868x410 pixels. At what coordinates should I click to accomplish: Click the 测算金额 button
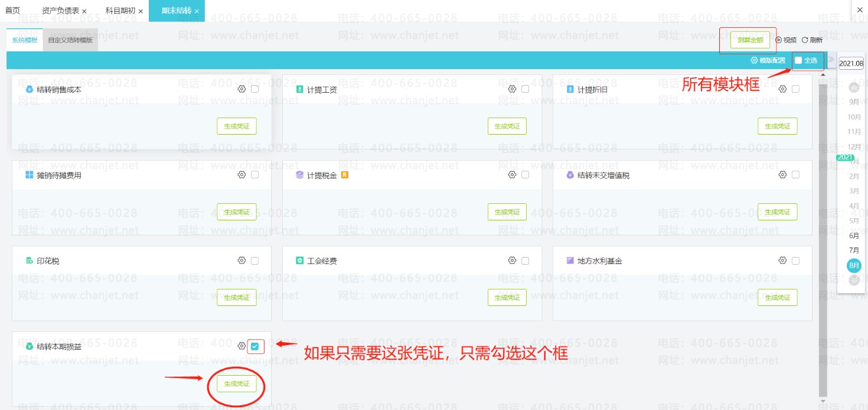tap(750, 40)
